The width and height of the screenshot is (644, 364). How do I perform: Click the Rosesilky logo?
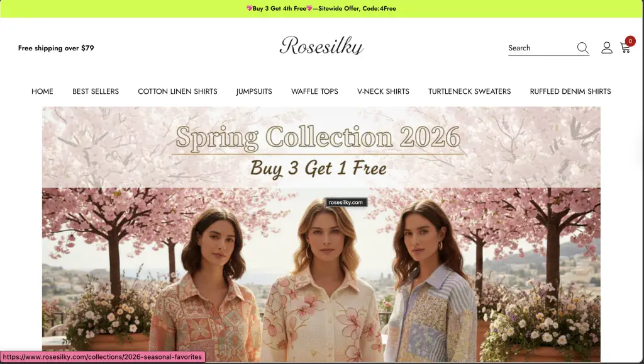[x=321, y=45]
